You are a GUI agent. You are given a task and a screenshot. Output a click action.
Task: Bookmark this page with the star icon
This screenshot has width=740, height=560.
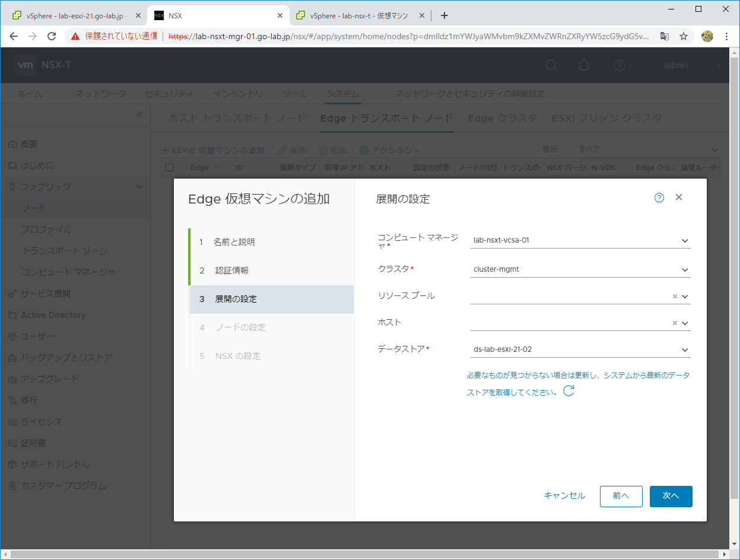pos(684,36)
